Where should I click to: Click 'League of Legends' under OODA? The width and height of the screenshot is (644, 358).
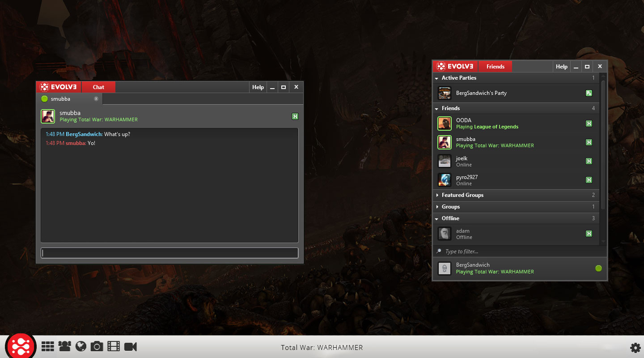[x=496, y=127]
